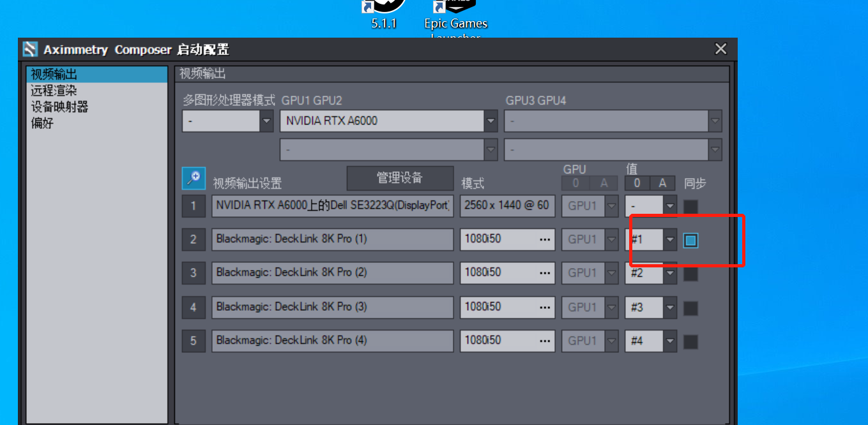The height and width of the screenshot is (425, 868).
Task: Click the DeckLink 8K Pro (1) device field
Action: [x=333, y=239]
